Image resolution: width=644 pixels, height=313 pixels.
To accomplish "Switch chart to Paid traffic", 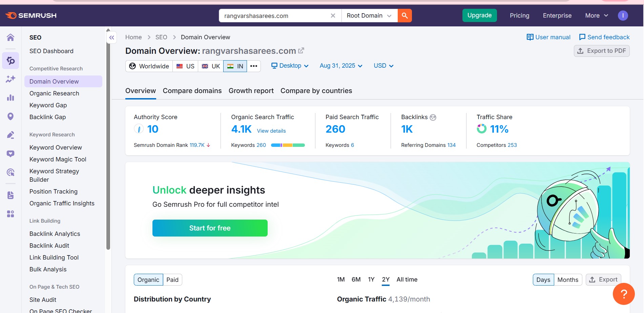I will [x=172, y=280].
